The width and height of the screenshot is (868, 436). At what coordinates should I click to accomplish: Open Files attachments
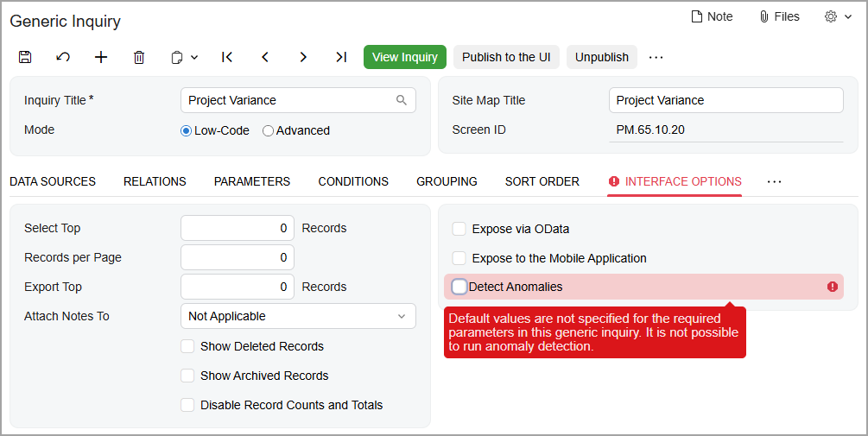(779, 16)
